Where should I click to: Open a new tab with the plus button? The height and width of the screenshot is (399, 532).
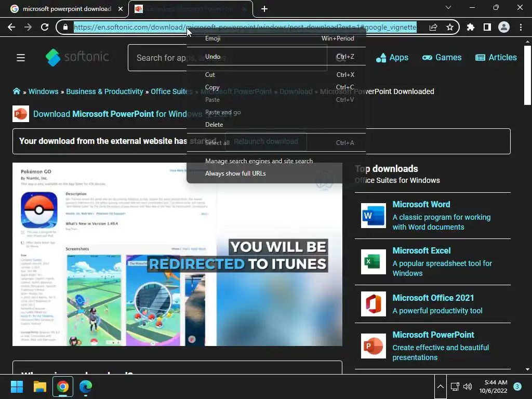click(264, 9)
